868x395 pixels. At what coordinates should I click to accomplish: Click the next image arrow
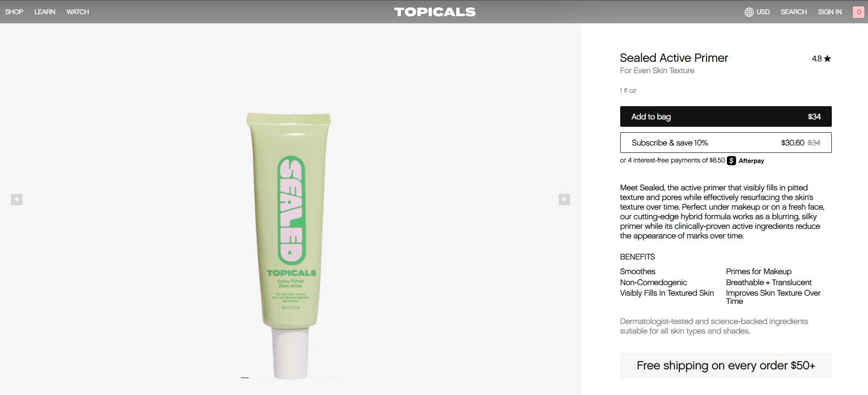point(564,200)
